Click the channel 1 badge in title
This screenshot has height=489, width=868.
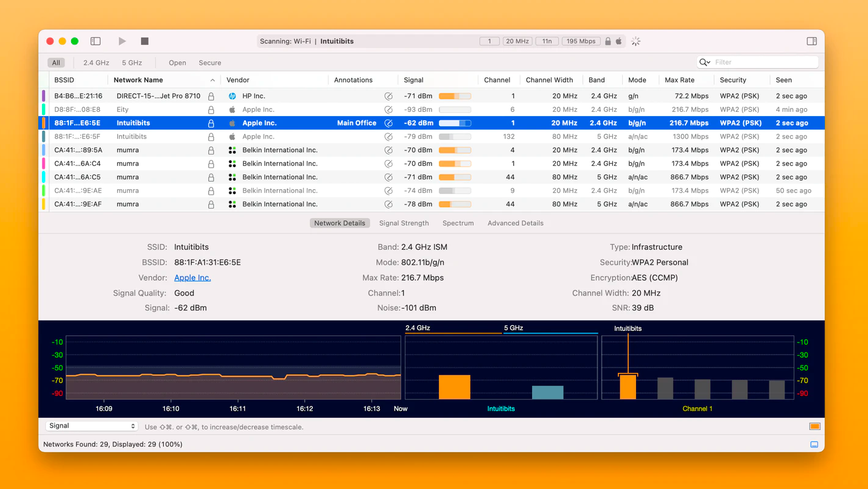pos(489,41)
